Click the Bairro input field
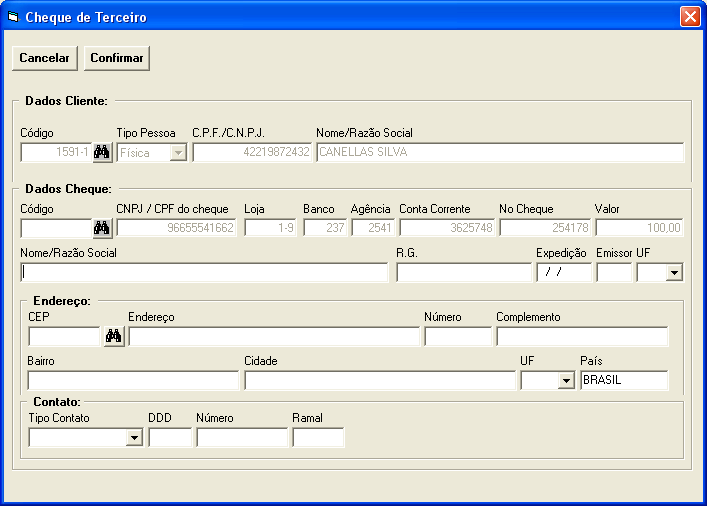Screen dimensions: 707x506 [x=133, y=381]
